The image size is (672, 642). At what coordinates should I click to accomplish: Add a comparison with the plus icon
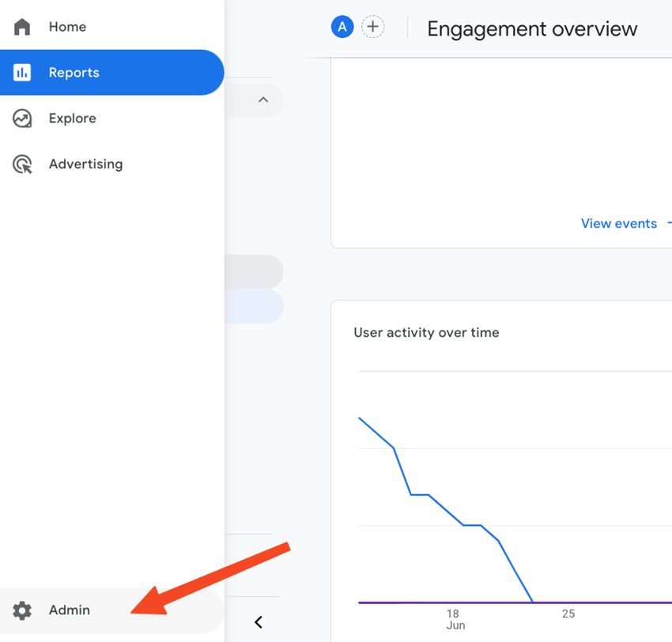coord(372,26)
